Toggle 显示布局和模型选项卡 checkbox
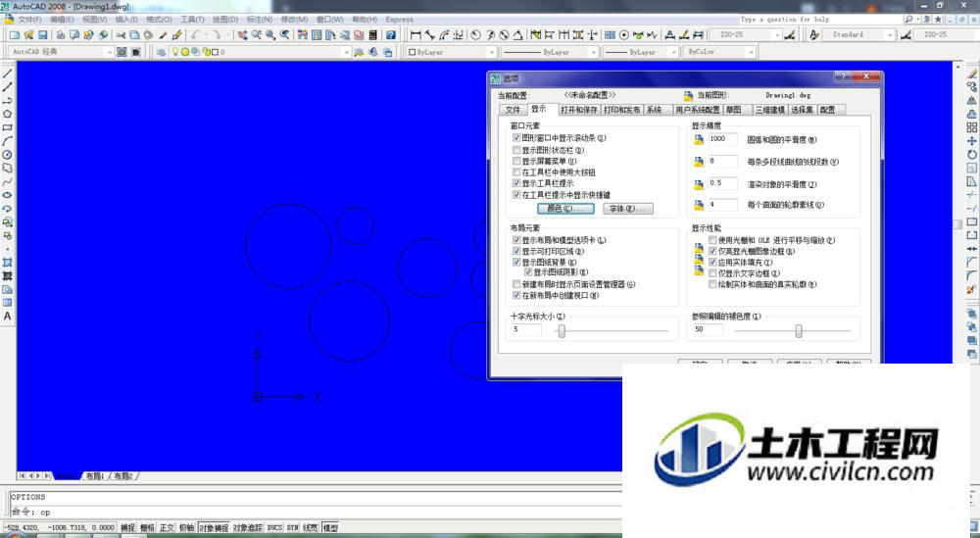The width and height of the screenshot is (980, 538). coord(516,240)
